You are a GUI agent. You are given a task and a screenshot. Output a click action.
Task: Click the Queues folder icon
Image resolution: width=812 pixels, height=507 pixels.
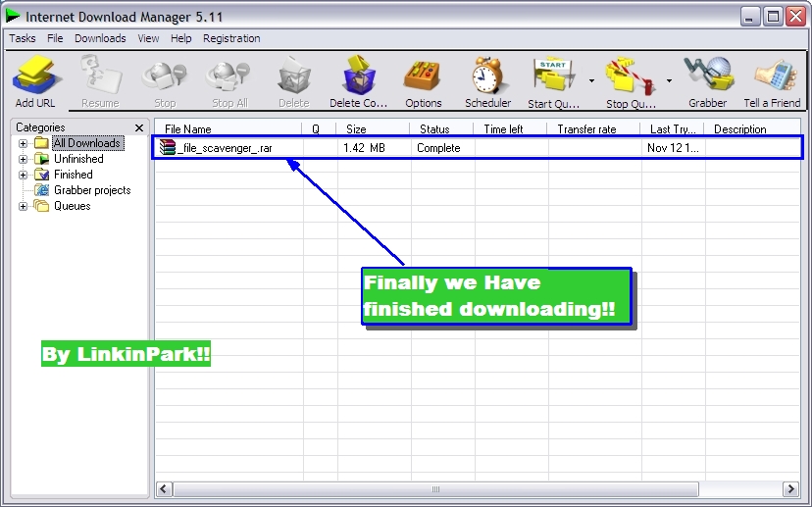41,206
